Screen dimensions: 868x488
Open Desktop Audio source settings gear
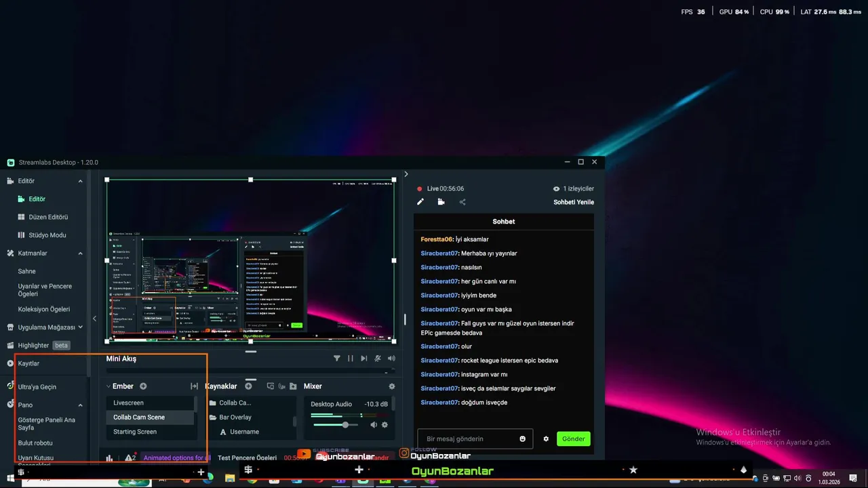(x=384, y=425)
